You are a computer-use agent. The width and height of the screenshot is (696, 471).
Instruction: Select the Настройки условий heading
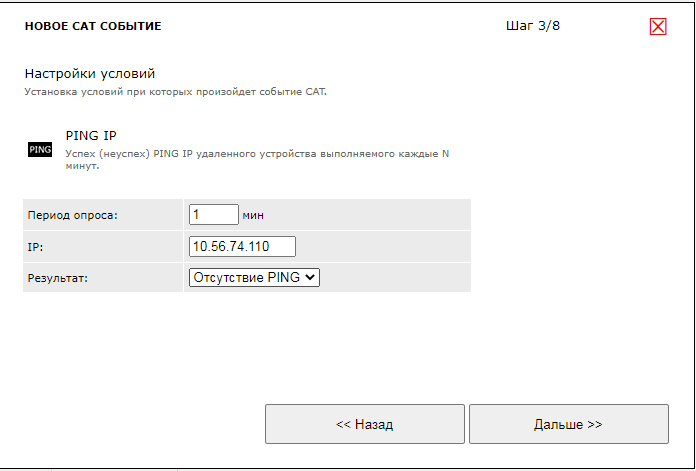click(90, 73)
